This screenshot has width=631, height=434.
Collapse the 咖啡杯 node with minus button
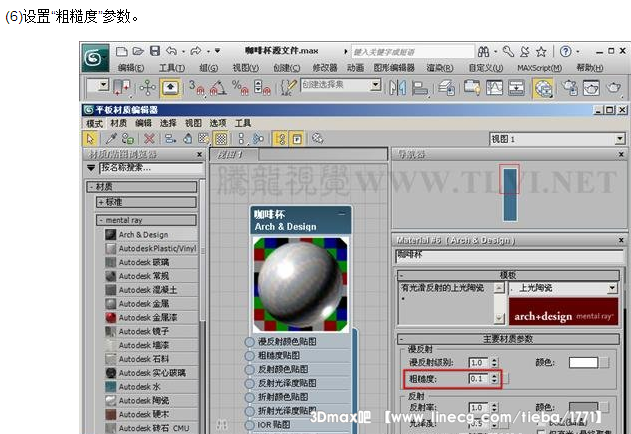[x=341, y=214]
